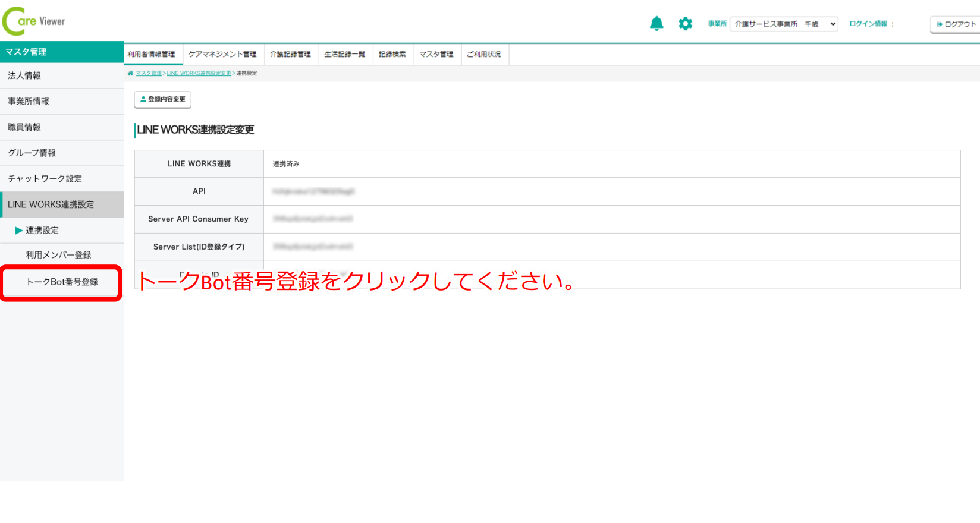Open the 事業所 office selection dropdown
This screenshot has height=523, width=980.
click(x=784, y=24)
